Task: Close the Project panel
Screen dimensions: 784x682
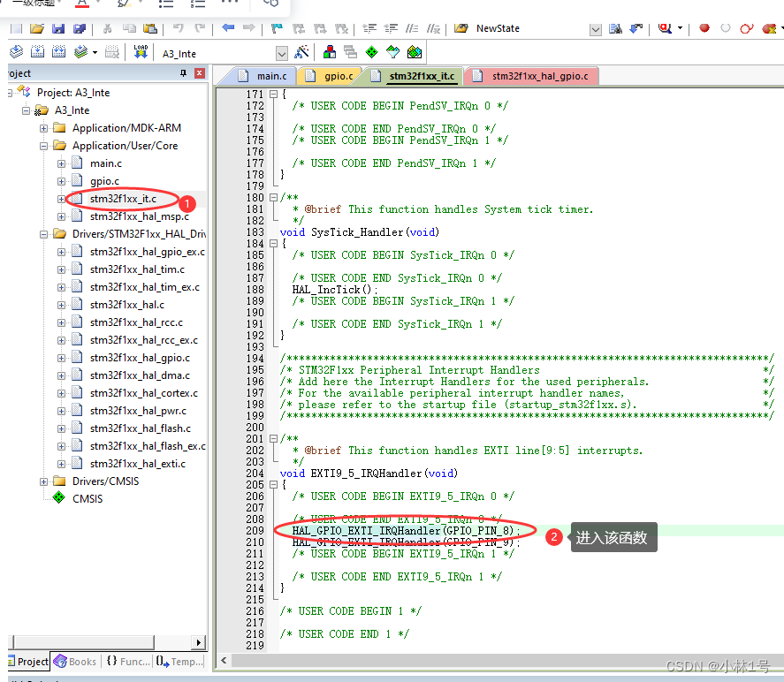Action: [200, 73]
